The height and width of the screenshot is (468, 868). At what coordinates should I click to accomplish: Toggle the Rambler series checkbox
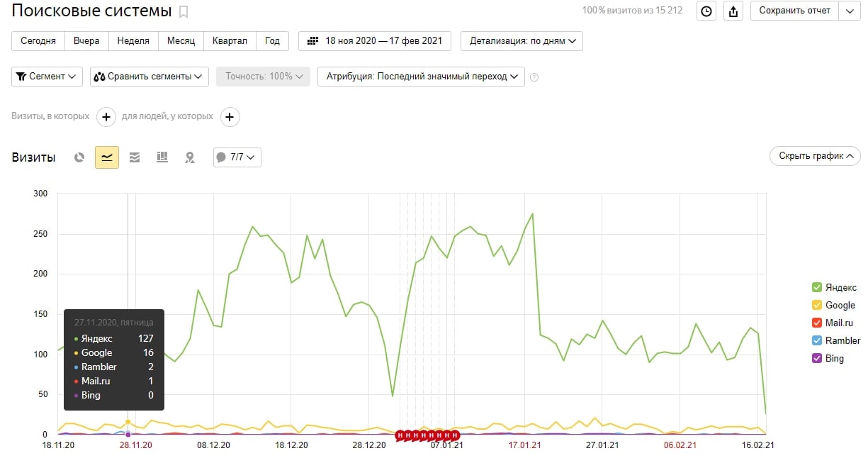[x=817, y=340]
